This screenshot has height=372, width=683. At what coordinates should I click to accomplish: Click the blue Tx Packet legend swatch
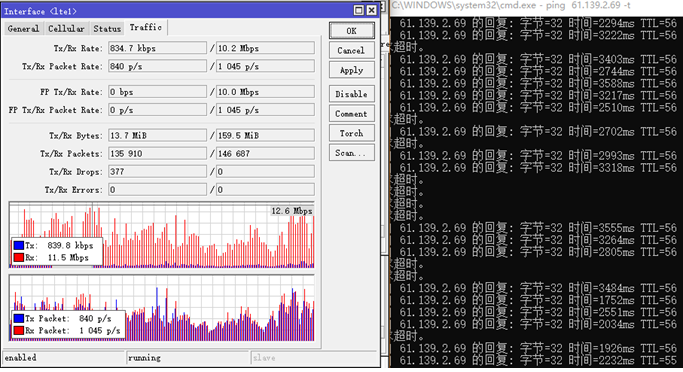(x=19, y=318)
